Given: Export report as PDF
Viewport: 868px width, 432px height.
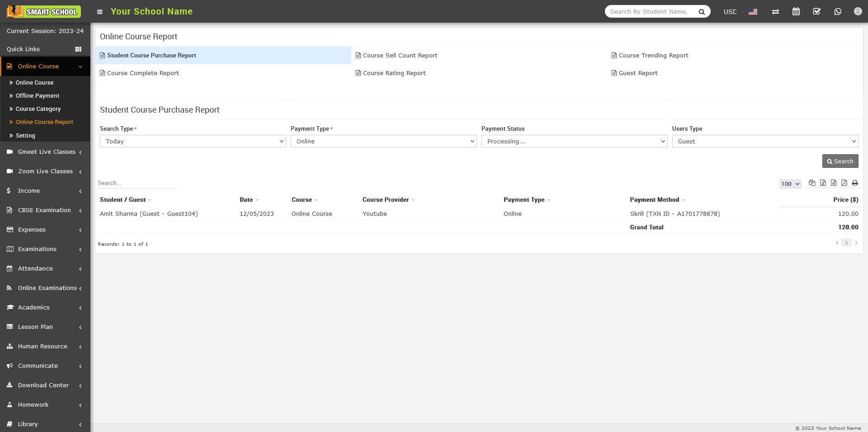Looking at the screenshot, I should click(844, 183).
